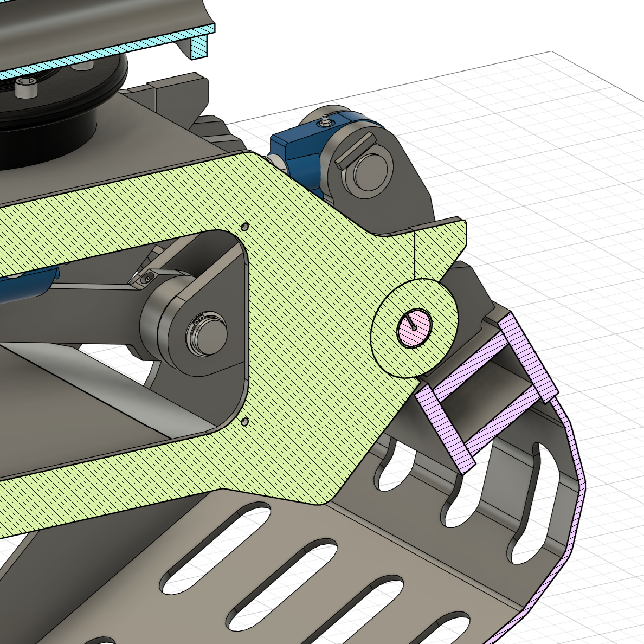Select the socket head cap screw at top-left

pyautogui.click(x=24, y=87)
